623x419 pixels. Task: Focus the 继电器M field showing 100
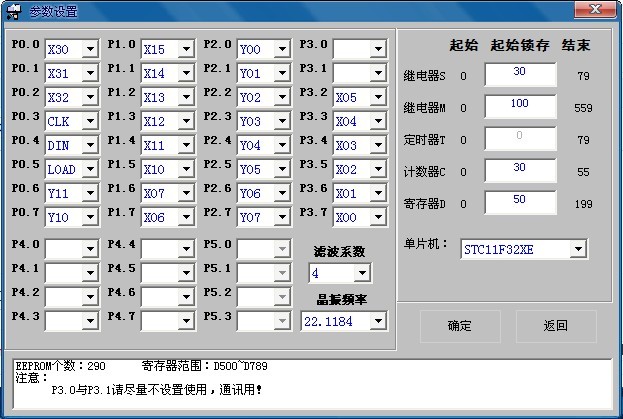coord(519,106)
